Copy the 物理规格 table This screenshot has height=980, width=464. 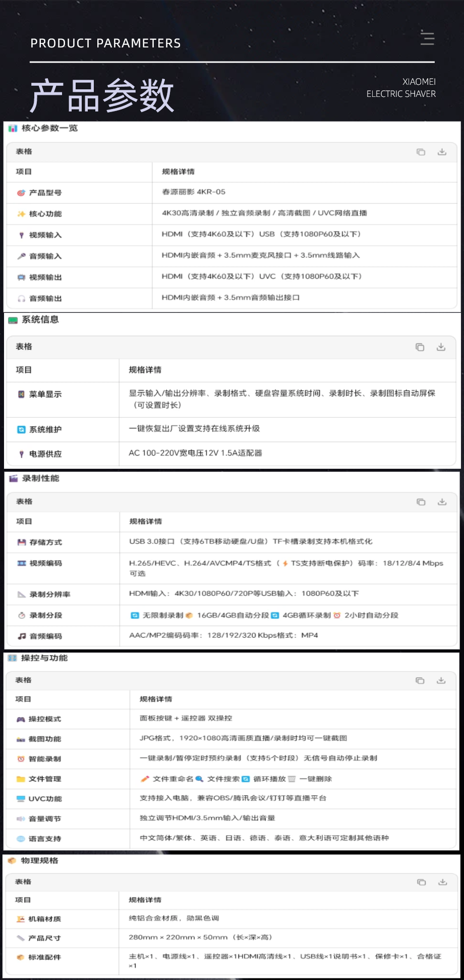click(421, 882)
